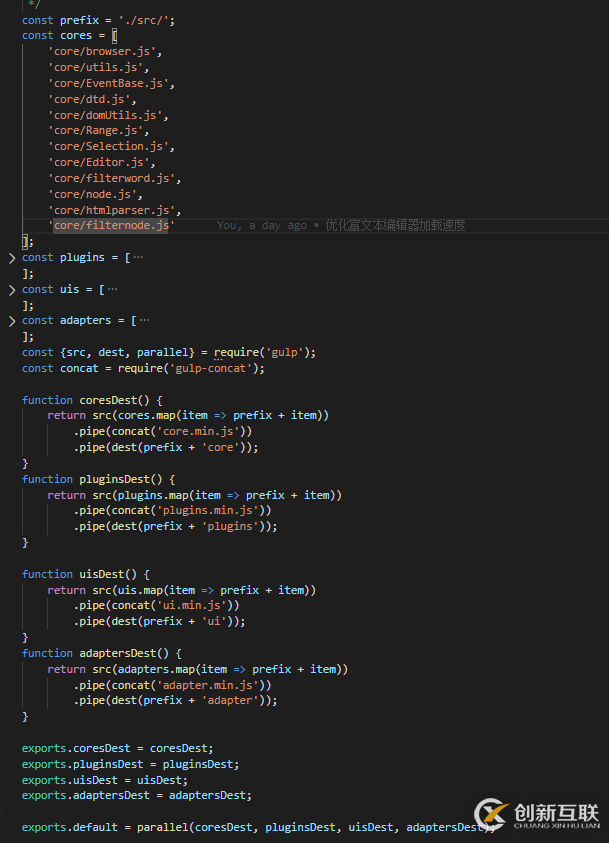Click exports.pluginsDest assignment line
Viewport: 609px width, 843px height.
click(x=131, y=765)
